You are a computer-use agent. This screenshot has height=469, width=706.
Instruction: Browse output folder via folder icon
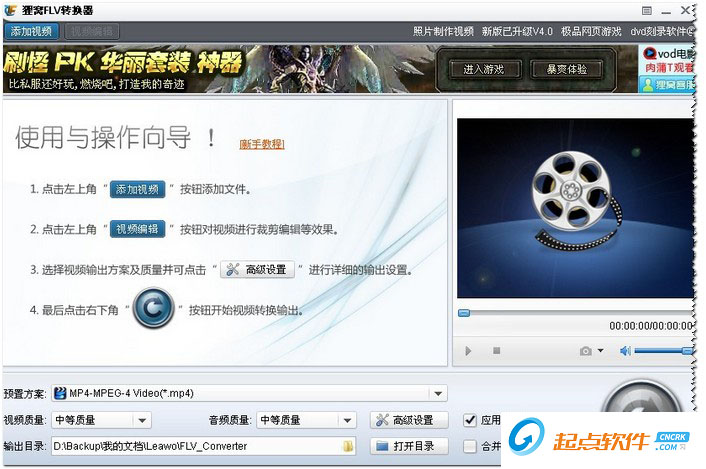(348, 446)
